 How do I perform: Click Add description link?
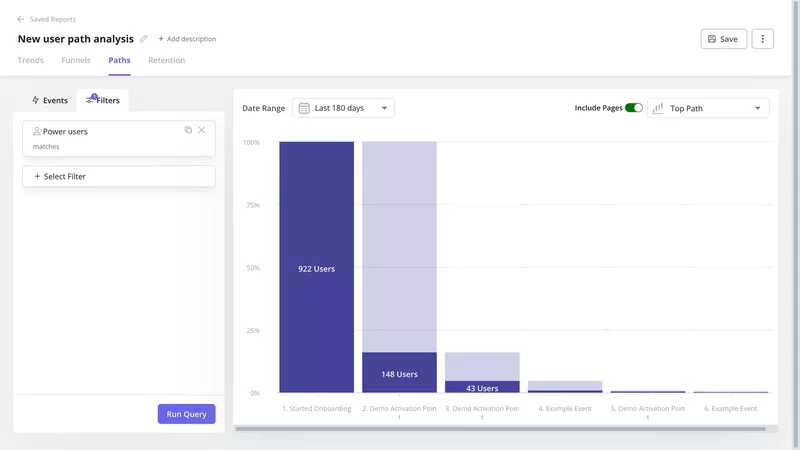187,39
